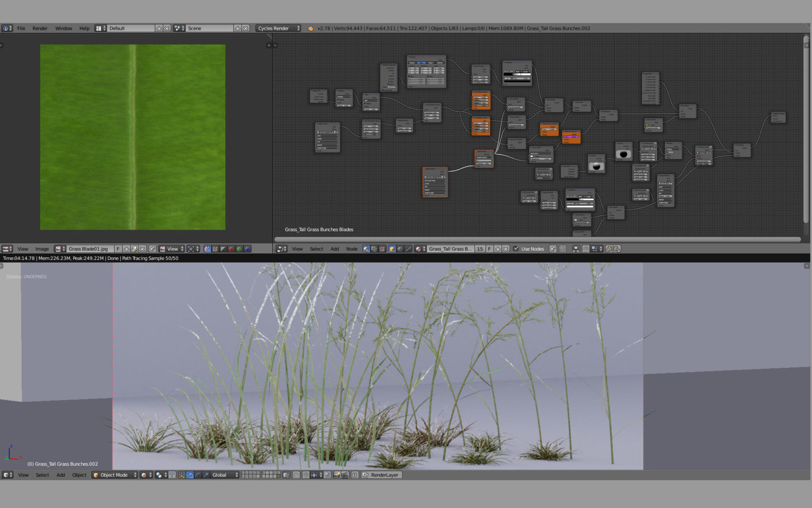
Task: Open an image using the folder icon
Action: pos(134,249)
